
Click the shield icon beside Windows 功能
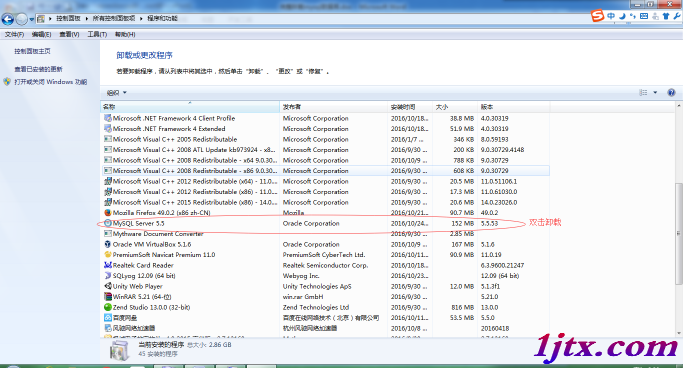pos(7,81)
